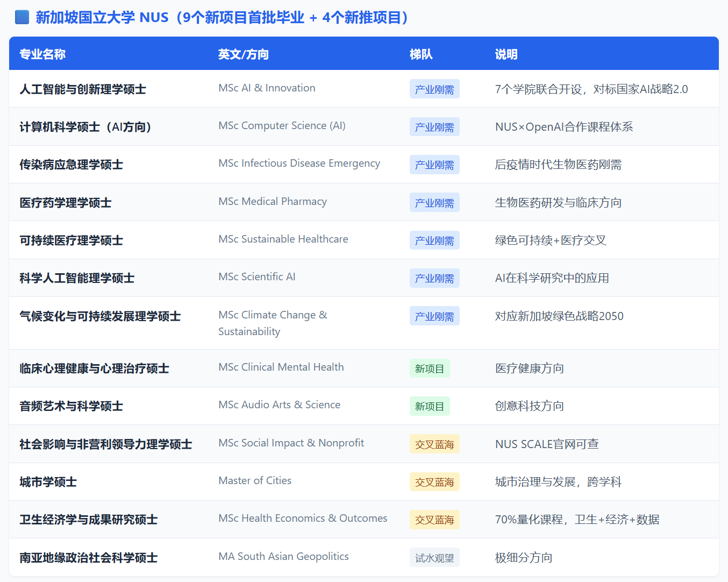Viewport: 728px width, 582px height.
Task: Click the 试水观望 tag
Action: [x=434, y=558]
